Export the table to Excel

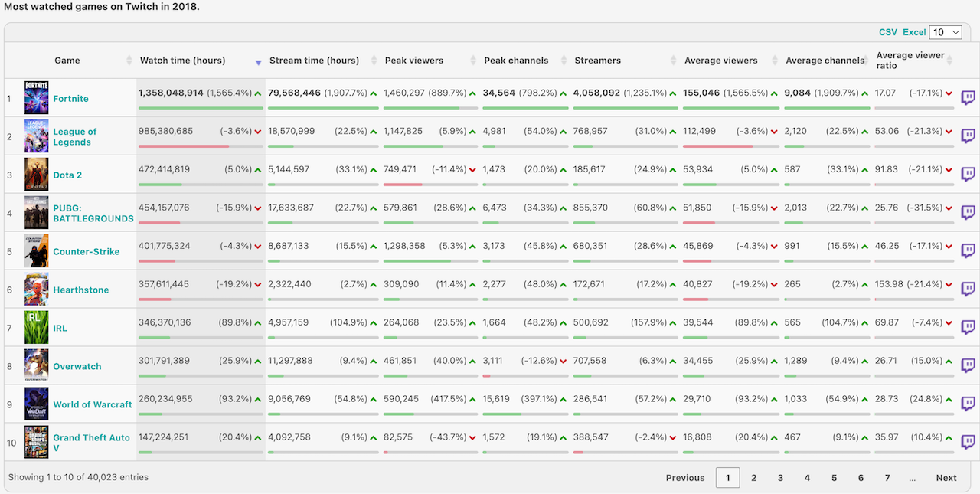[914, 32]
